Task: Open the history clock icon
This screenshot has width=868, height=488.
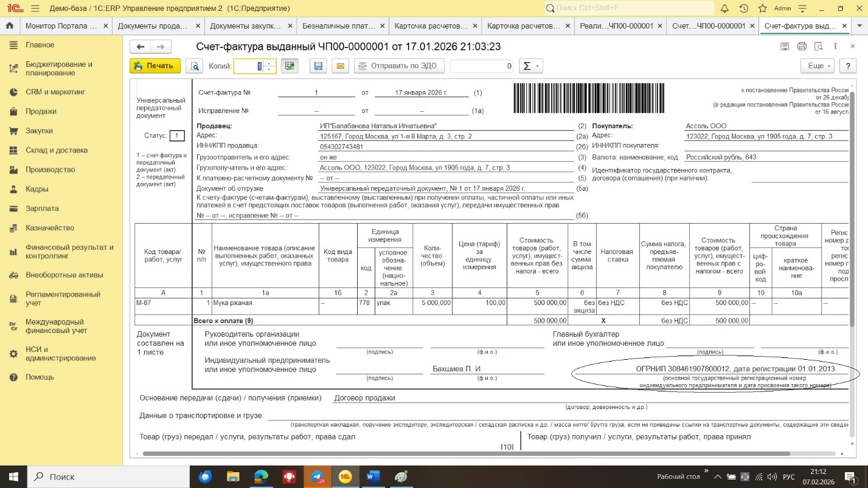Action: (743, 9)
